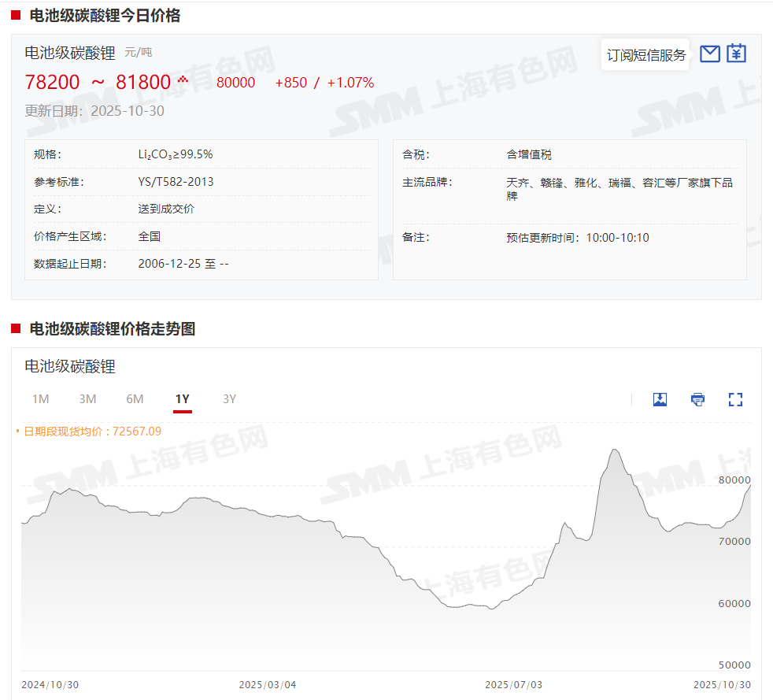The height and width of the screenshot is (700, 773).
Task: Save the chart as image icon
Action: pyautogui.click(x=660, y=399)
